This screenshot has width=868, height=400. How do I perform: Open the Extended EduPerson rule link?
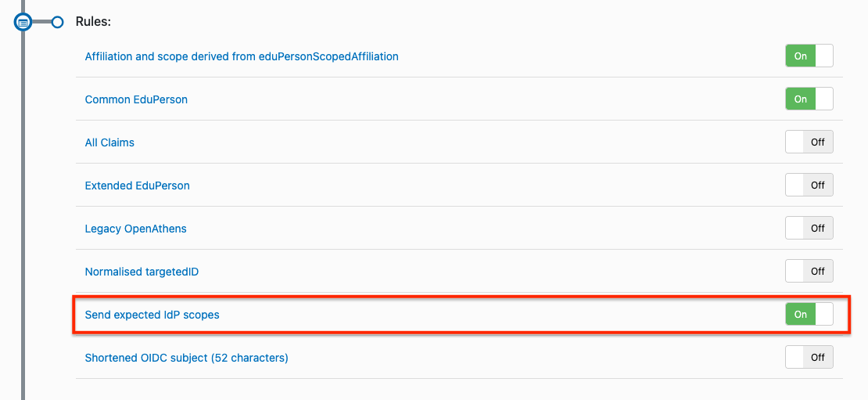point(138,186)
